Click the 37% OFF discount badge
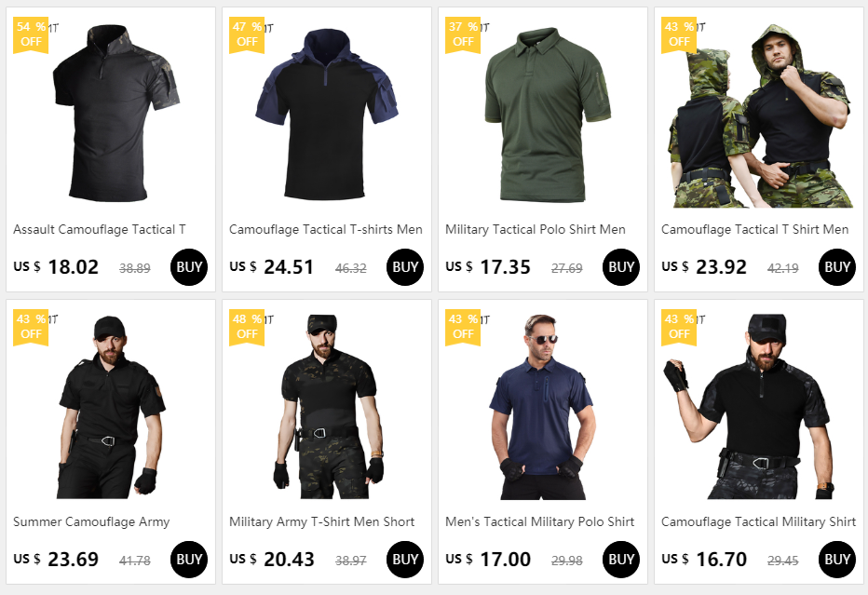868x595 pixels. pos(463,34)
